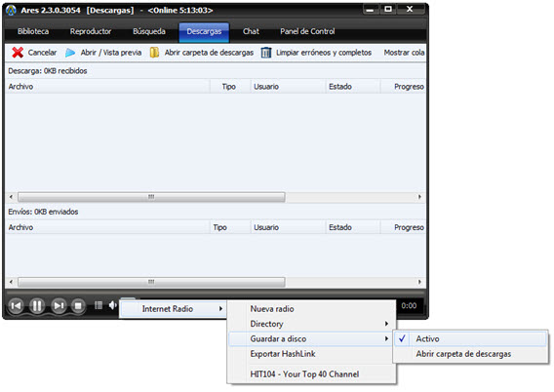Sort downloads by Usuario column header
The width and height of the screenshot is (554, 392).
click(x=288, y=87)
